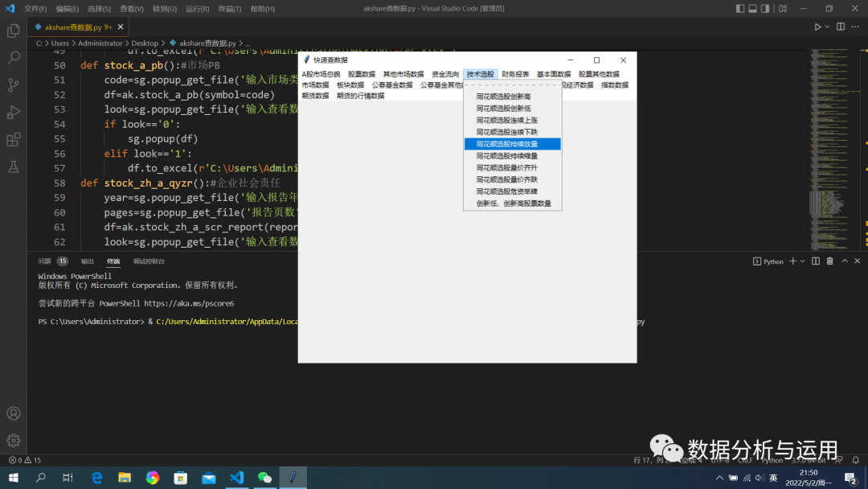The width and height of the screenshot is (868, 489).
Task: Open 财务报表 menu in 快速查数据 window
Action: pos(515,74)
